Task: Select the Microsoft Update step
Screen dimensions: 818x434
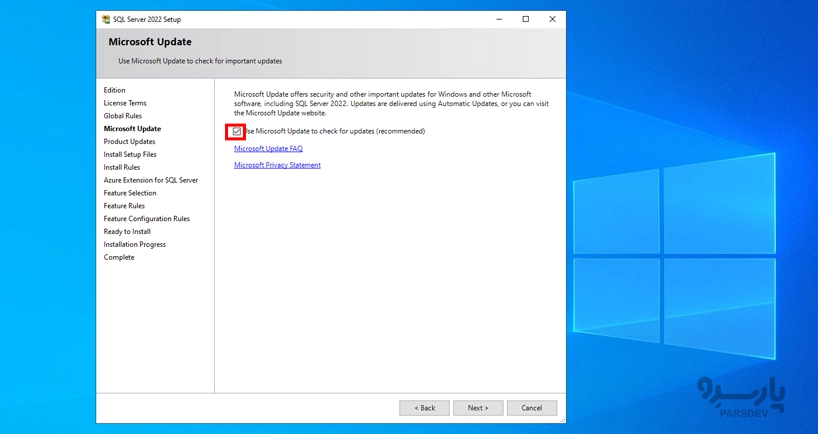Action: click(132, 129)
